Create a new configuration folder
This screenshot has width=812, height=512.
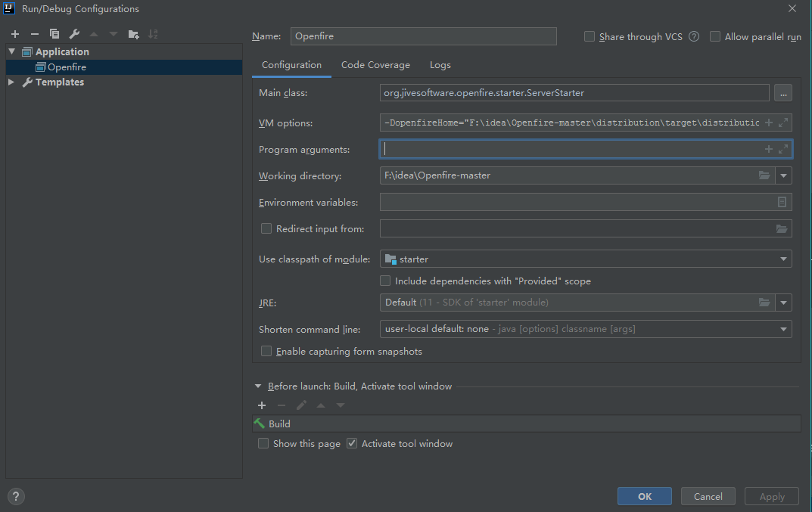(134, 34)
